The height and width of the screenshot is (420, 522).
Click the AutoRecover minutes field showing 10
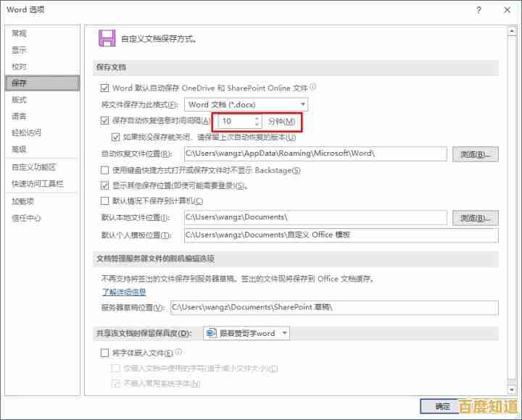click(236, 122)
